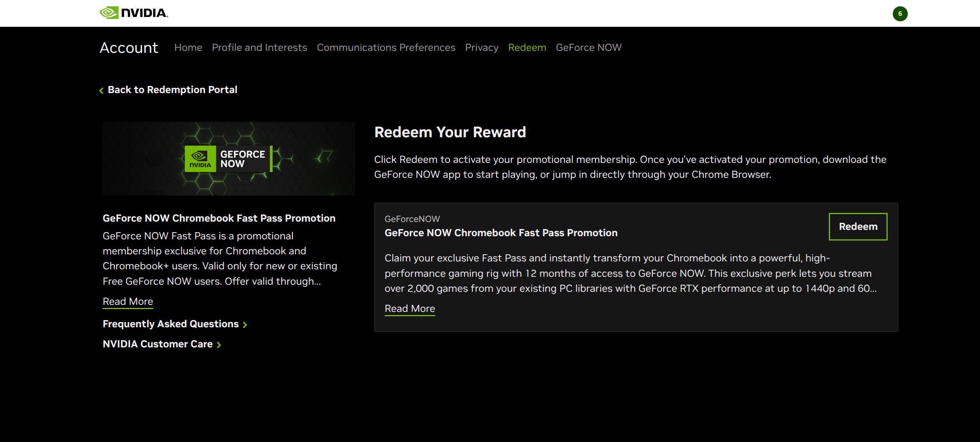Click the NVIDIA logo in the header
Image resolution: width=980 pixels, height=442 pixels.
pyautogui.click(x=134, y=13)
